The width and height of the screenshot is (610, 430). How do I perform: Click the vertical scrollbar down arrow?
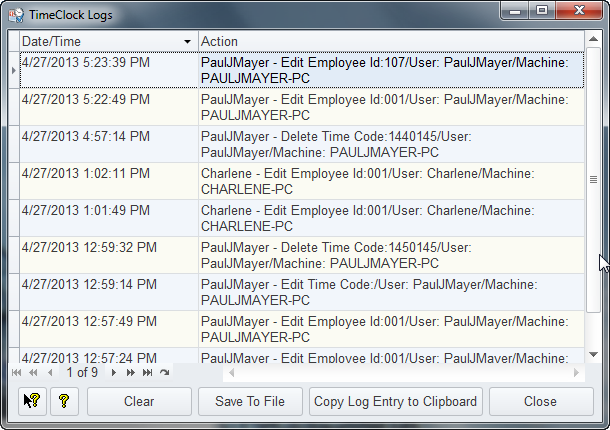593,354
